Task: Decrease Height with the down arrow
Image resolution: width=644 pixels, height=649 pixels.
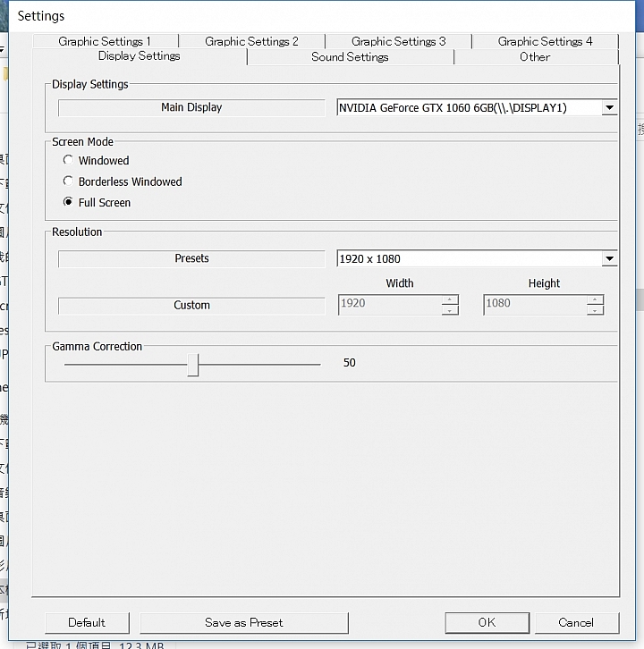Action: point(595,310)
